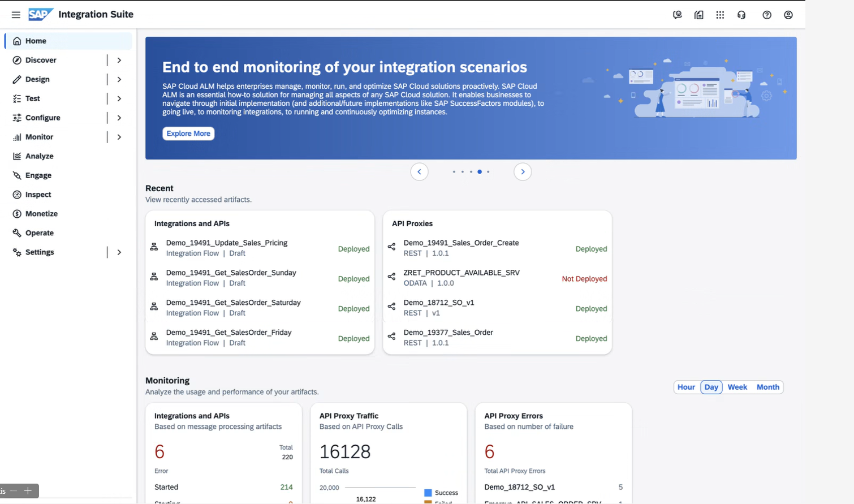Click integration flow icon for Demo_19491_Get_SalesOrder_Sunday
The height and width of the screenshot is (504, 854).
click(154, 277)
